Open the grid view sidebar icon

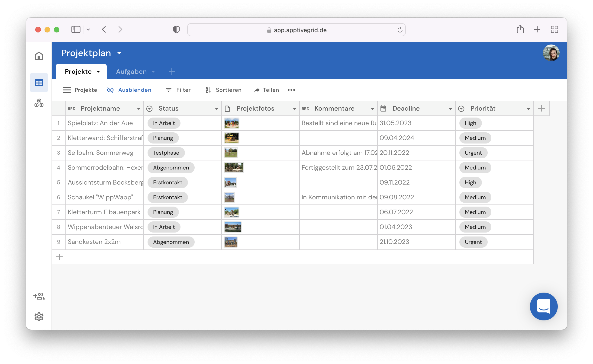click(39, 83)
